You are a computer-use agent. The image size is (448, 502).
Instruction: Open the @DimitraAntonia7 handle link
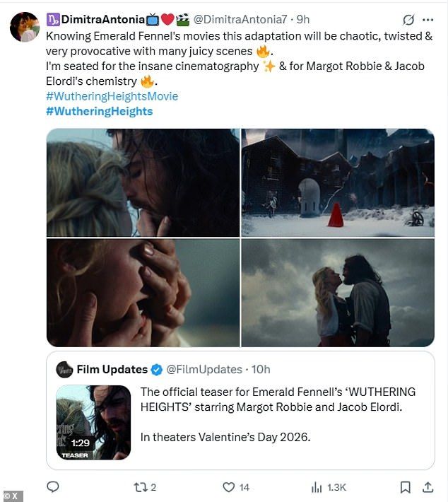(240, 20)
